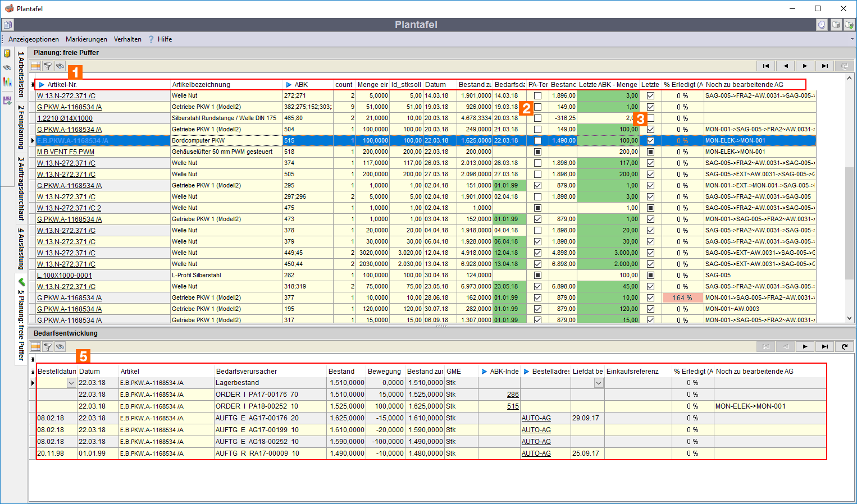Click the binoculars search icon in Planung toolbar

pos(60,66)
